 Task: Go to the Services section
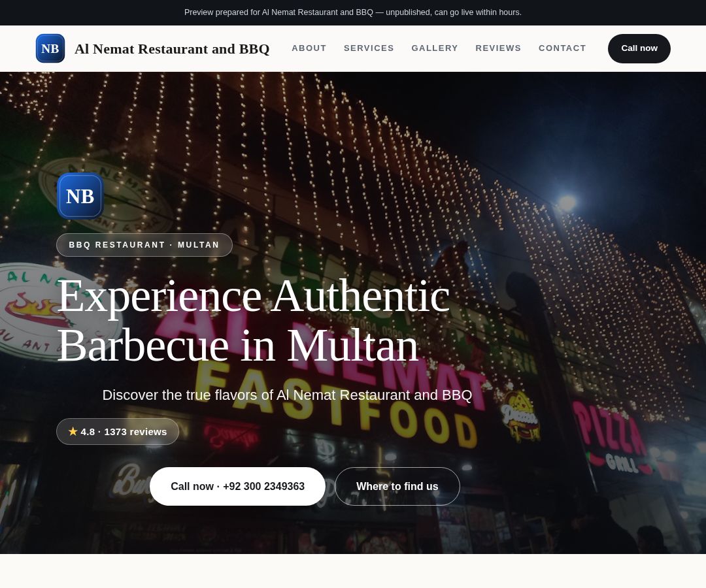pyautogui.click(x=369, y=48)
